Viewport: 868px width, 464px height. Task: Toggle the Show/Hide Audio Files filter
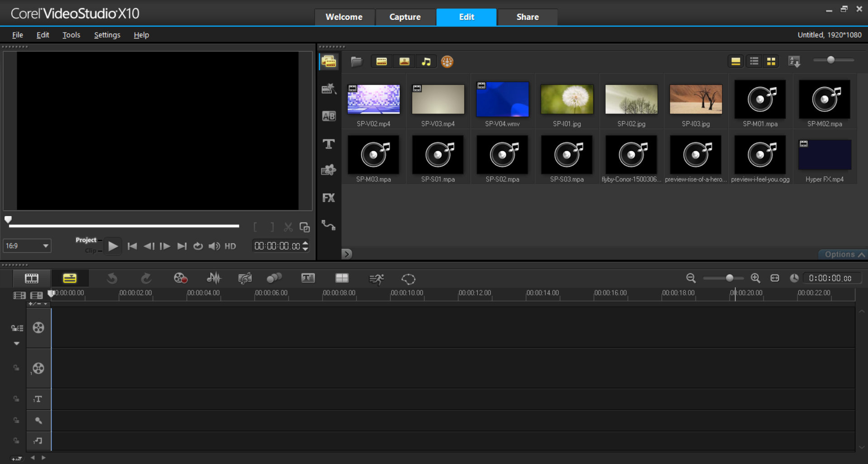click(426, 62)
